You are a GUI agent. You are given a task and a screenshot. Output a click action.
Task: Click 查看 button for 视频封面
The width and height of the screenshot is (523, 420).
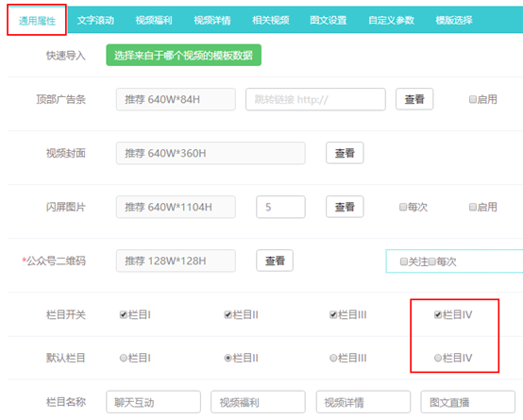[x=345, y=153]
